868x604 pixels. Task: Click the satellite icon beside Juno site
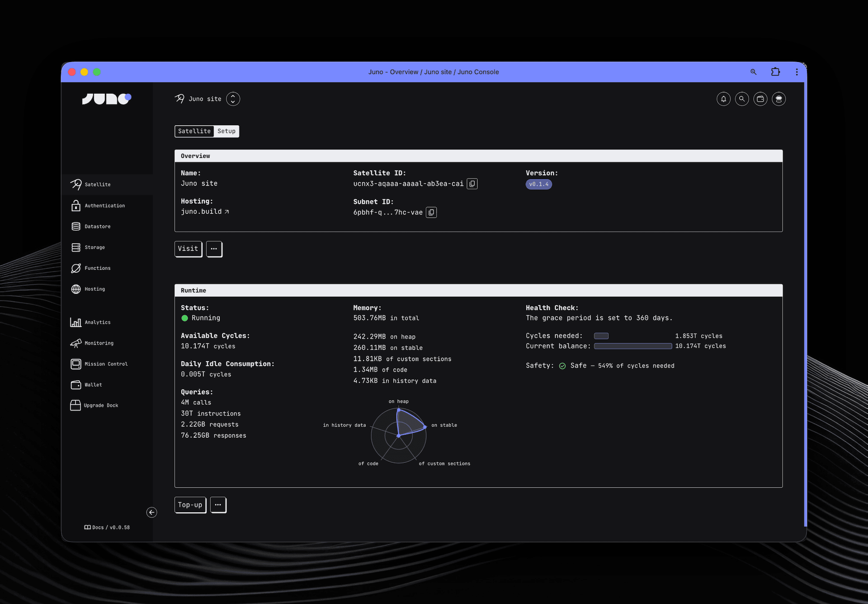[x=179, y=99]
